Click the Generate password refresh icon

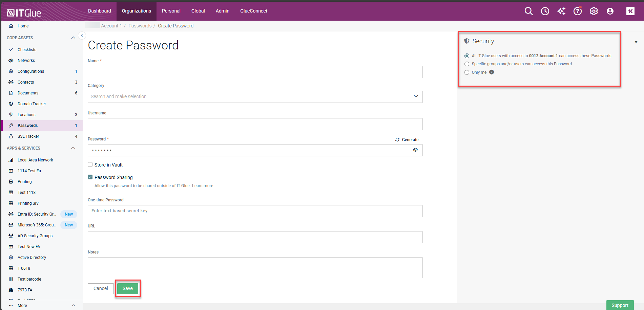pos(397,139)
